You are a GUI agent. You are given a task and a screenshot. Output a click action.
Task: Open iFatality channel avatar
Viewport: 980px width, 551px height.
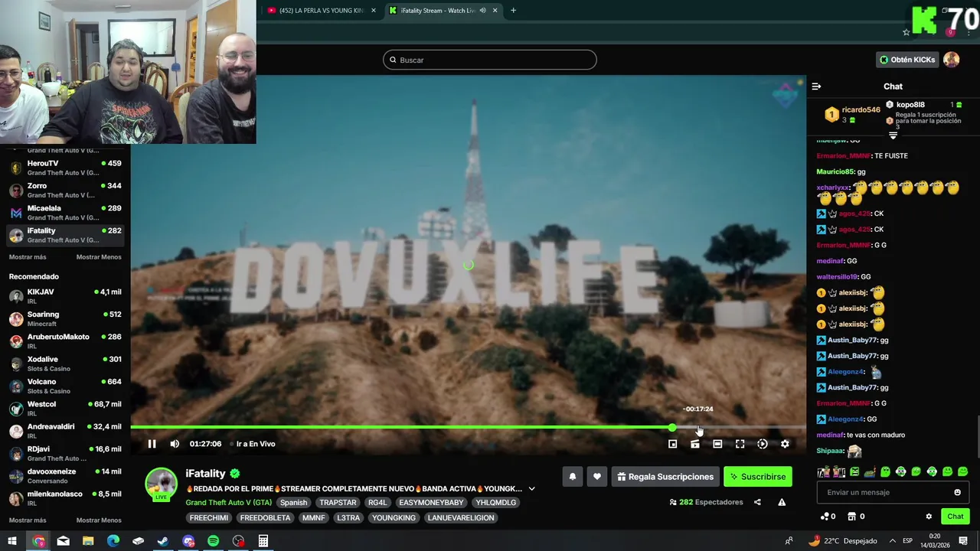[x=162, y=483]
